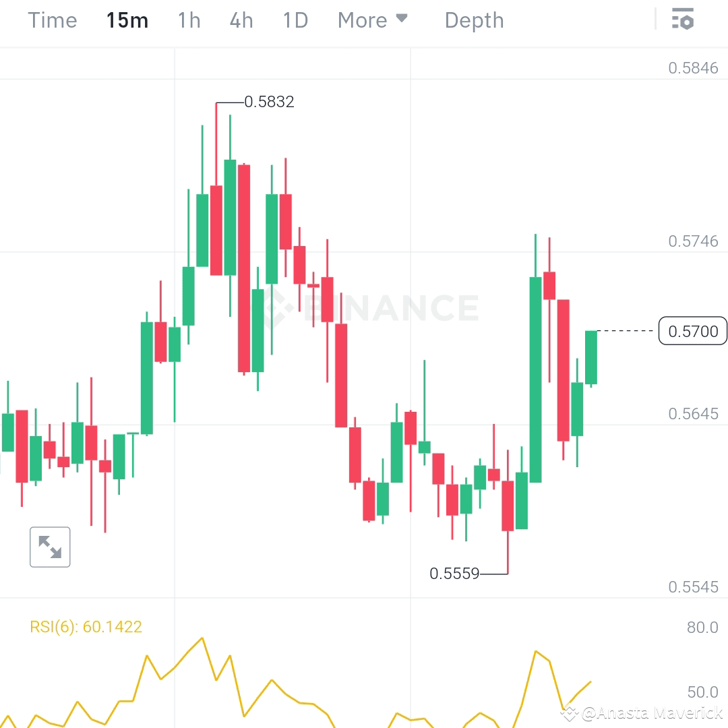This screenshot has height=728, width=728.
Task: Click the 80.0 RSI scale label
Action: (702, 627)
